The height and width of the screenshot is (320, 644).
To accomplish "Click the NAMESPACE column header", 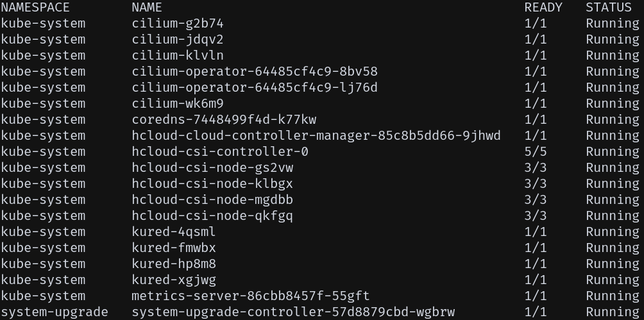I will pos(35,8).
